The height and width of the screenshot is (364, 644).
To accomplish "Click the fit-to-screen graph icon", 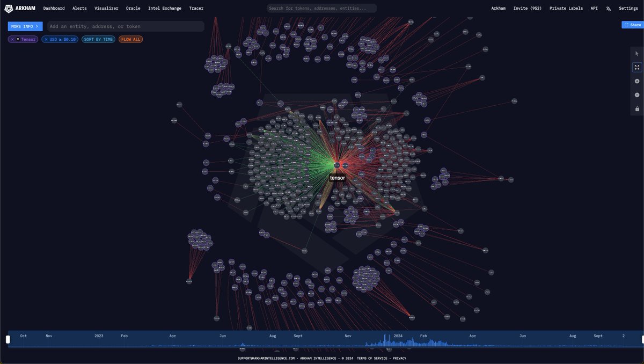I will click(637, 68).
